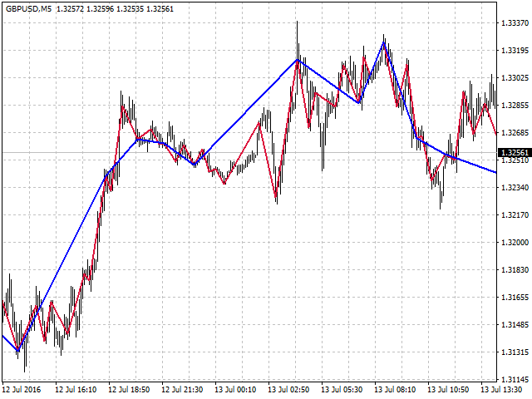Click the 13 Jul 08:10 time label
Viewport: 532px width, 399px height.
(396, 390)
